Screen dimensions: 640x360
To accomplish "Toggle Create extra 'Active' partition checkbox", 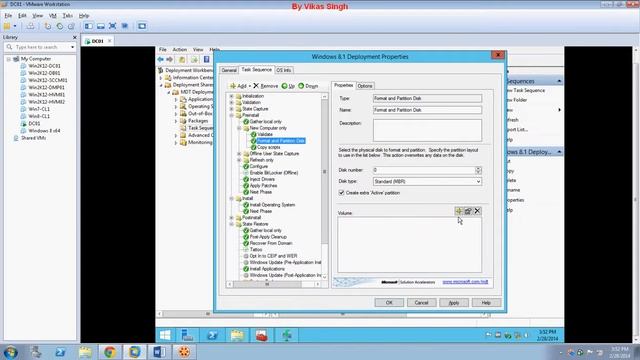I will pyautogui.click(x=341, y=193).
